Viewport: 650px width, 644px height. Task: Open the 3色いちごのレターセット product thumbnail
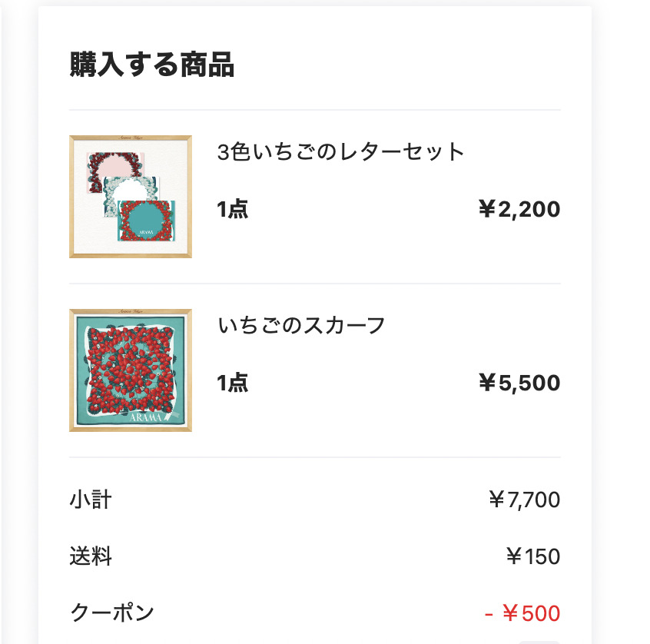[131, 197]
